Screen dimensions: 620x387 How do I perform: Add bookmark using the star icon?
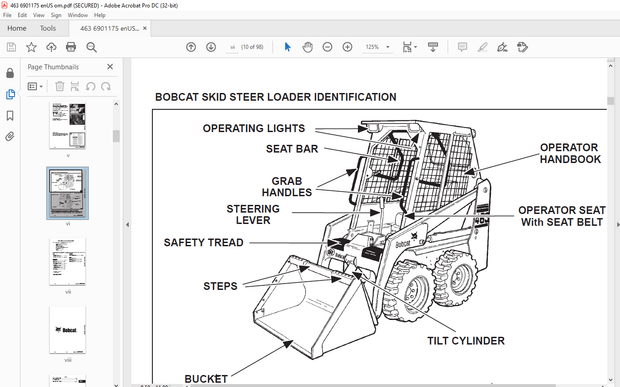coord(31,47)
